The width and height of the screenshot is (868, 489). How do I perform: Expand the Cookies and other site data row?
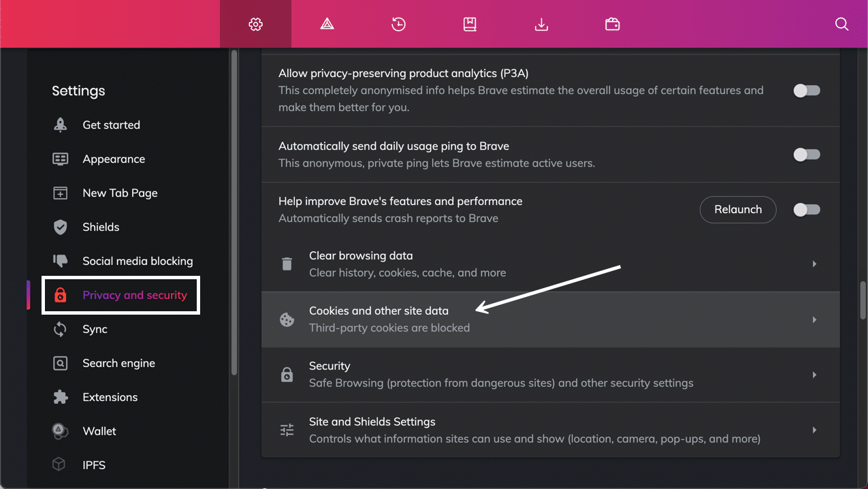[x=814, y=319]
